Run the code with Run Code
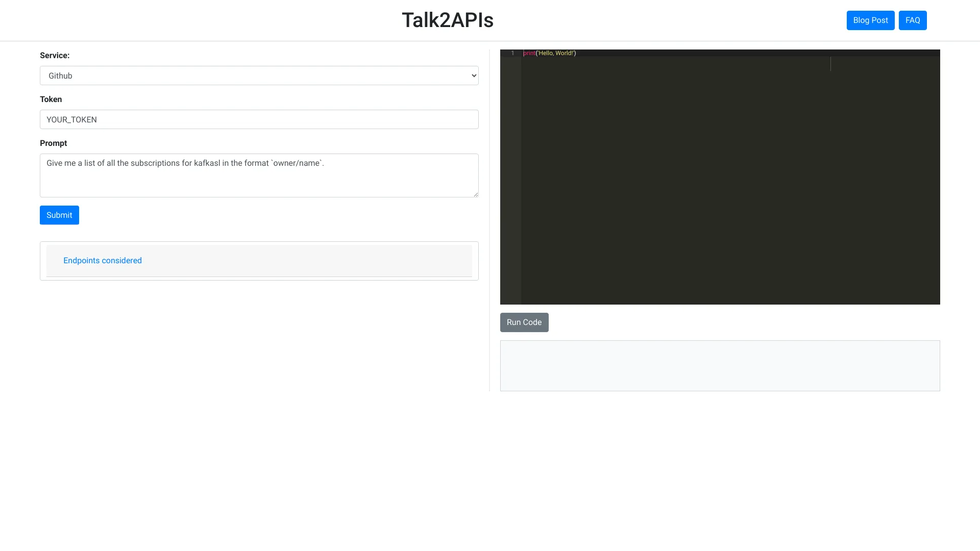The width and height of the screenshot is (980, 551). click(x=524, y=322)
